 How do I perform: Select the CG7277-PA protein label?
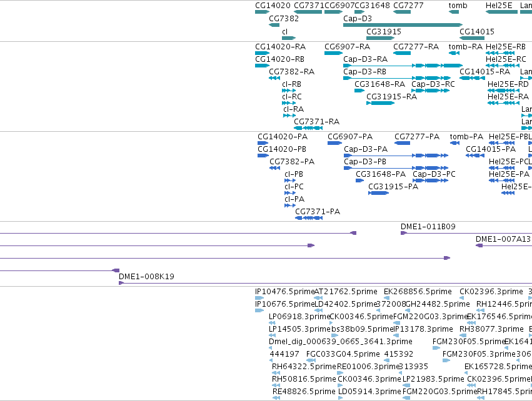point(416,137)
